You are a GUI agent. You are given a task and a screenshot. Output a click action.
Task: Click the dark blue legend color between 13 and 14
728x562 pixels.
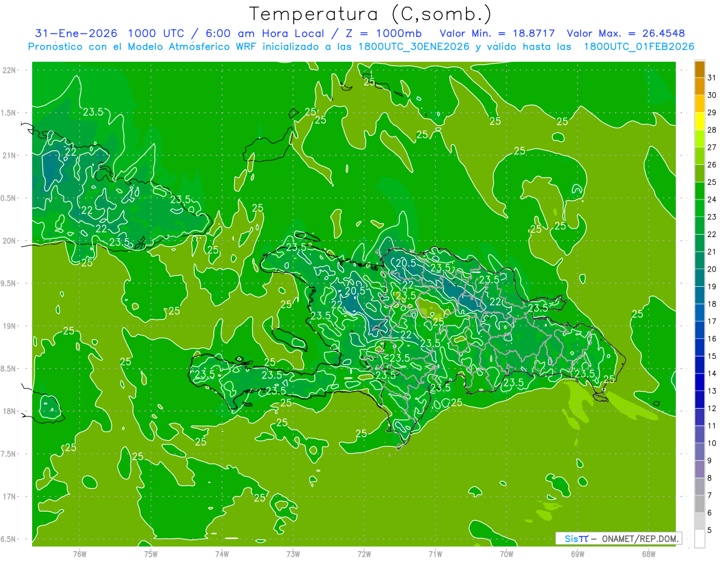[x=699, y=383]
